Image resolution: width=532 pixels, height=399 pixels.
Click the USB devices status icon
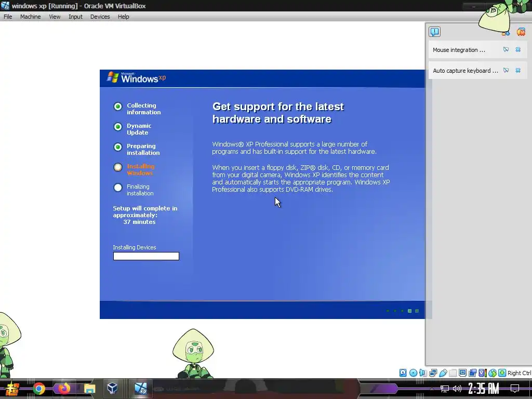click(x=443, y=373)
